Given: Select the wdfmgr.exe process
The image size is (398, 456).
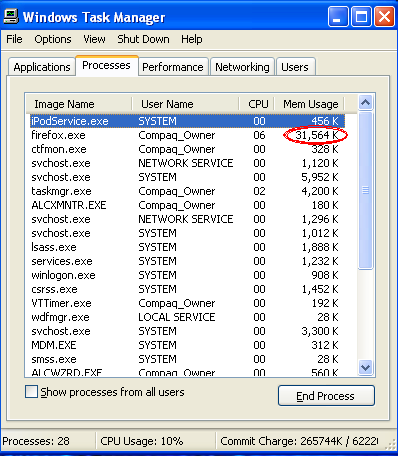Looking at the screenshot, I should (x=187, y=317).
